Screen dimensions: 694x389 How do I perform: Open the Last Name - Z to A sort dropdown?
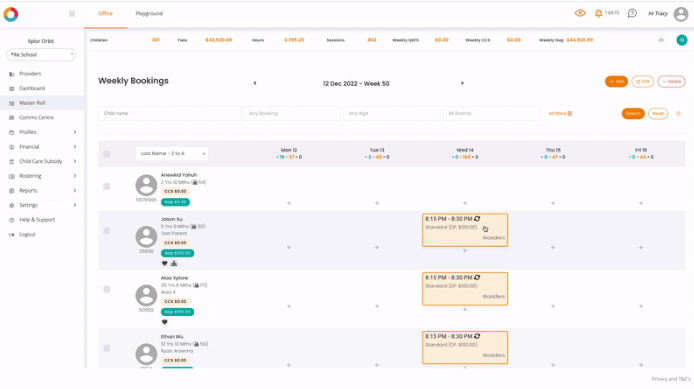tap(172, 154)
